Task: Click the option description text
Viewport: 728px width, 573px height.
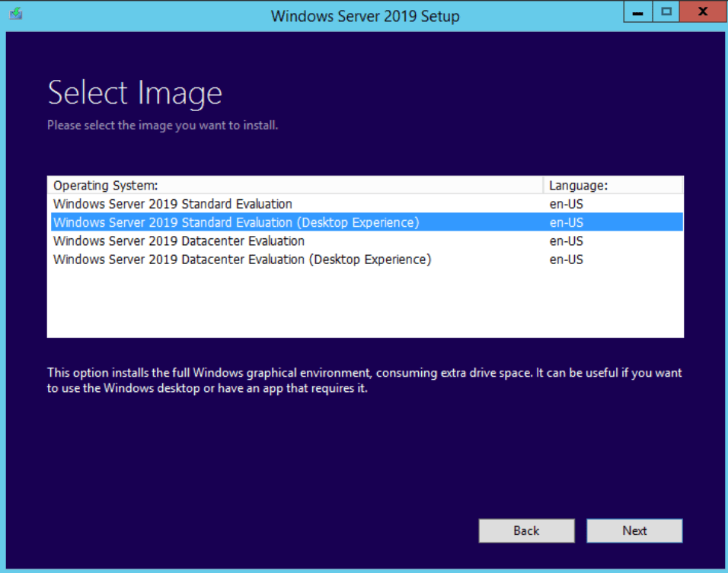Action: [x=364, y=381]
